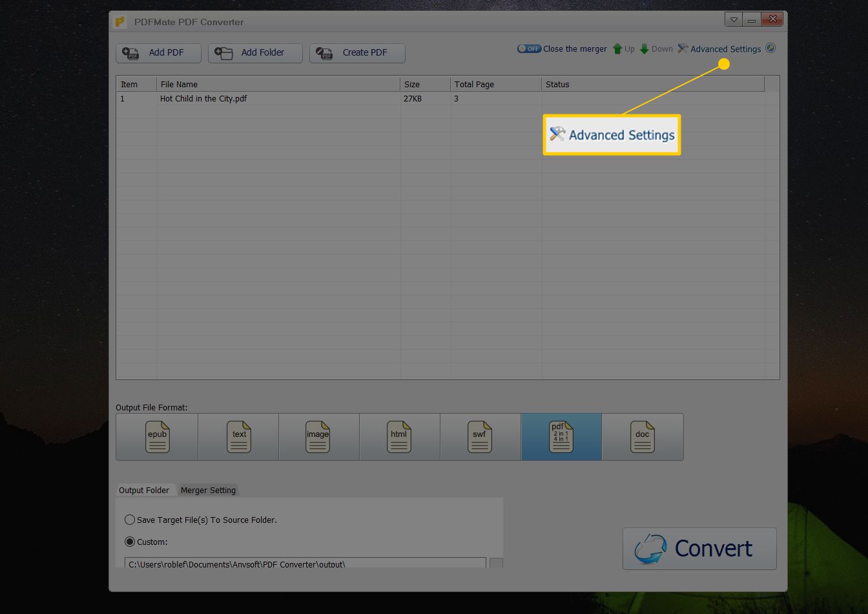The image size is (868, 614).
Task: Select the swf output format
Action: point(480,437)
